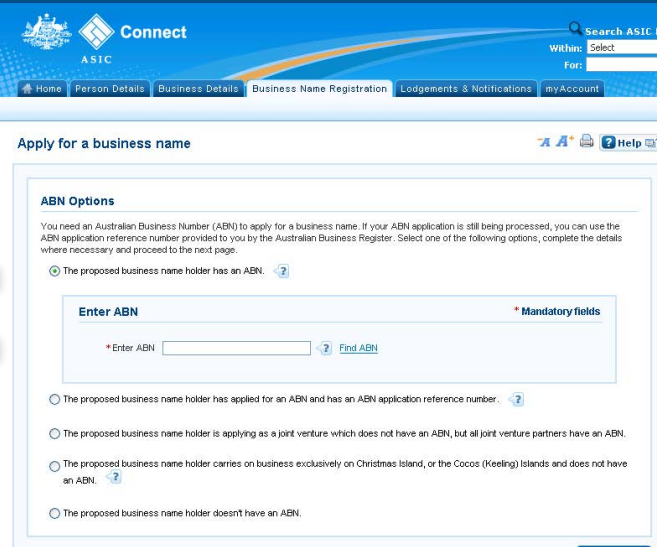Click the 'Mandatory fields' label
This screenshot has height=547, width=657.
(561, 311)
